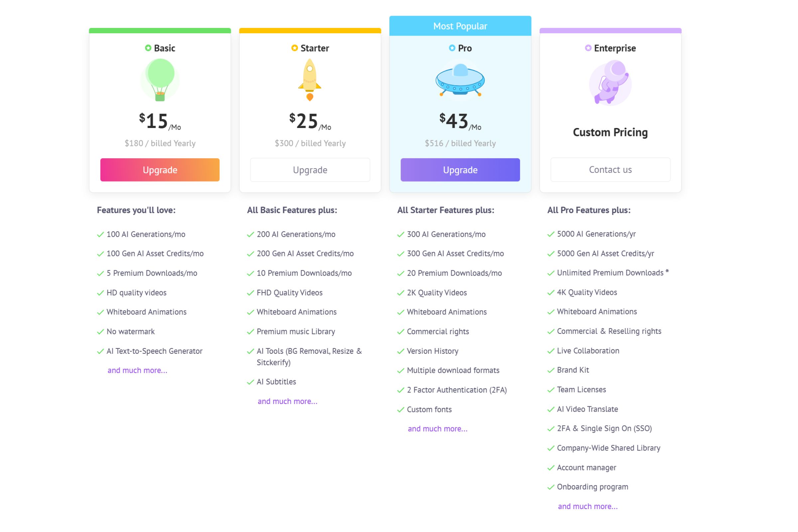Click the green Basic plan star badge
The width and height of the screenshot is (798, 532).
coord(148,48)
